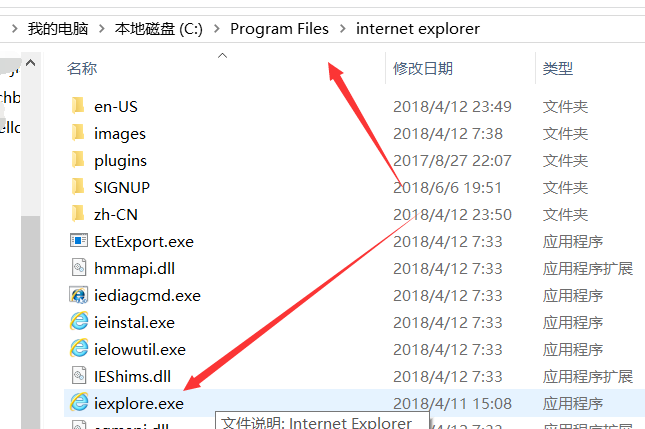Click the ielowutil.exe file icon
This screenshot has height=429, width=645.
click(x=79, y=349)
